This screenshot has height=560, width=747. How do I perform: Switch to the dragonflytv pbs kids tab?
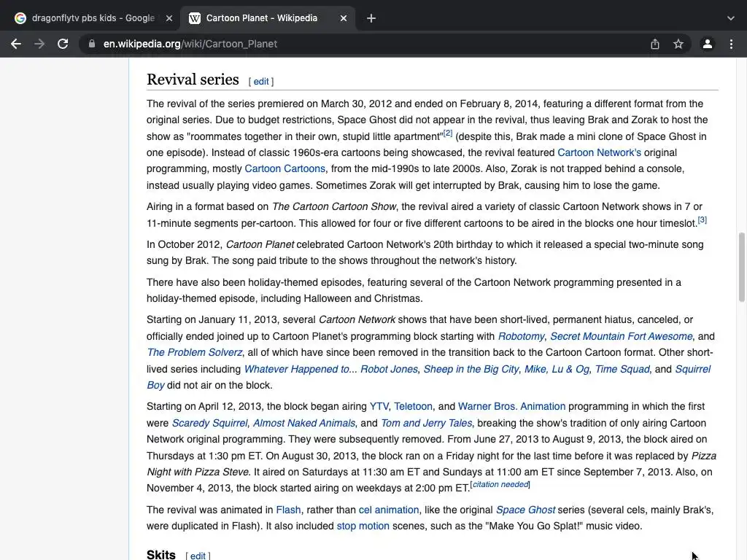93,18
